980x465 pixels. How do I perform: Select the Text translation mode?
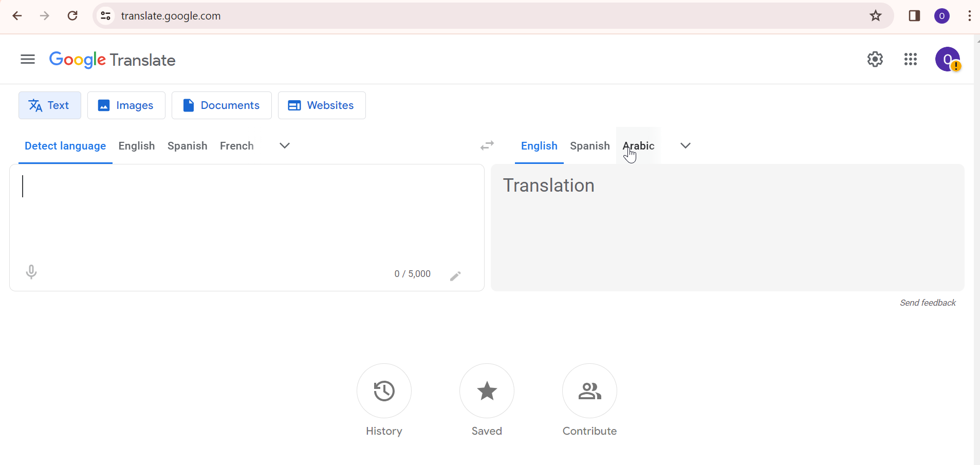[50, 105]
